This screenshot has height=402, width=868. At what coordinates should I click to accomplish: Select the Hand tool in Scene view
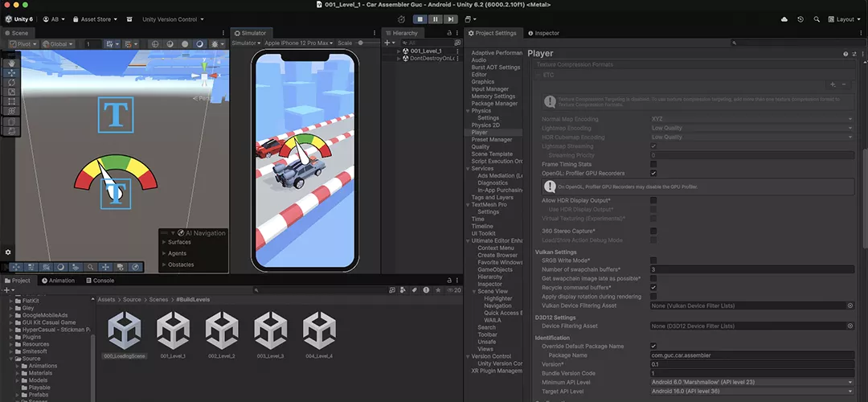(11, 62)
